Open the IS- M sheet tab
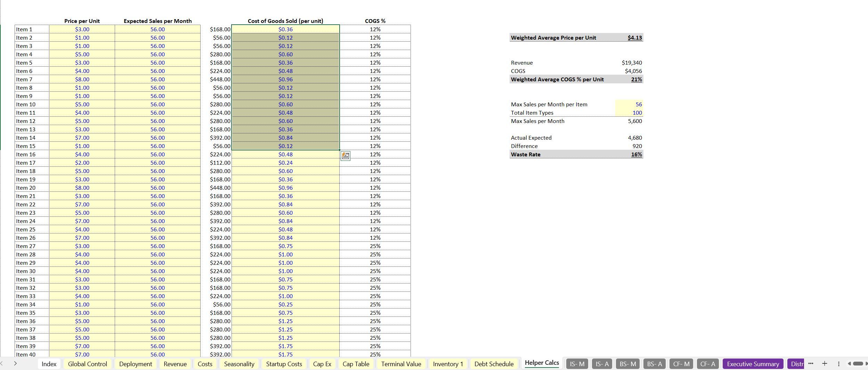868x370 pixels. [x=577, y=364]
